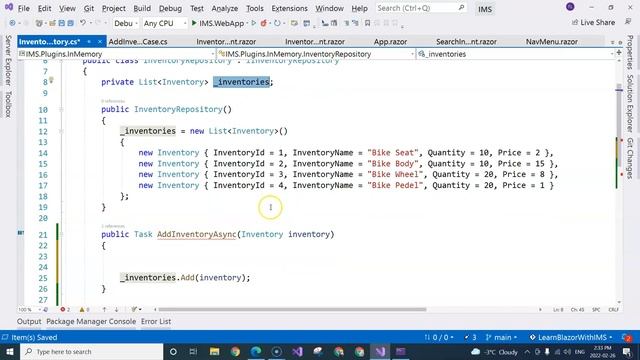Click the Hot Reload flame icon
This screenshot has height=360, width=640.
coord(264,23)
